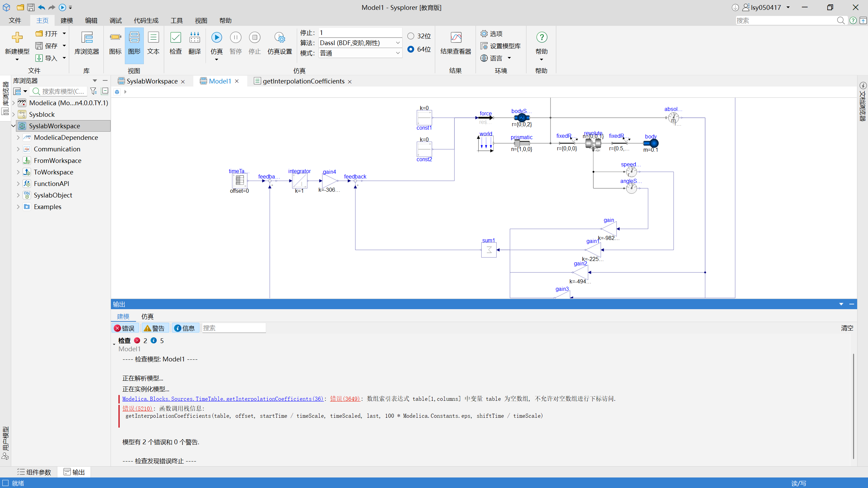Click the save icon in quick access toolbar

click(31, 7)
